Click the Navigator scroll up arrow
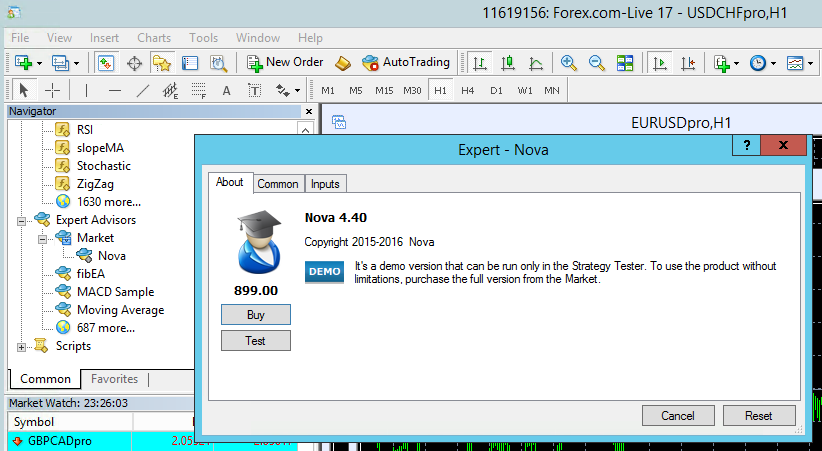This screenshot has width=822, height=451. click(305, 130)
